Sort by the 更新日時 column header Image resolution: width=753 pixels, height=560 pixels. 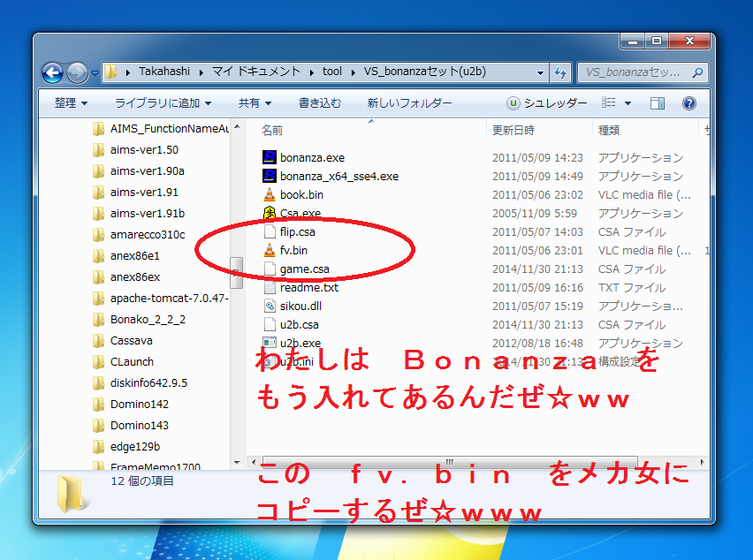513,131
